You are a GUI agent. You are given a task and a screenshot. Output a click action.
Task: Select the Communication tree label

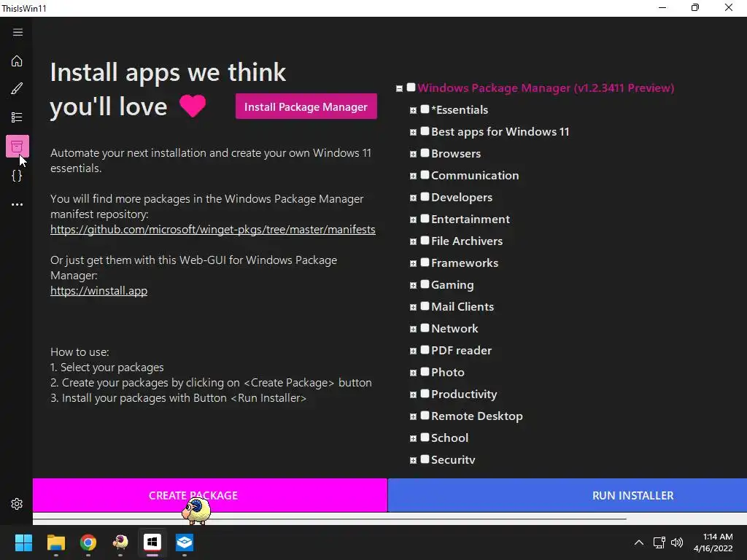tap(475, 175)
